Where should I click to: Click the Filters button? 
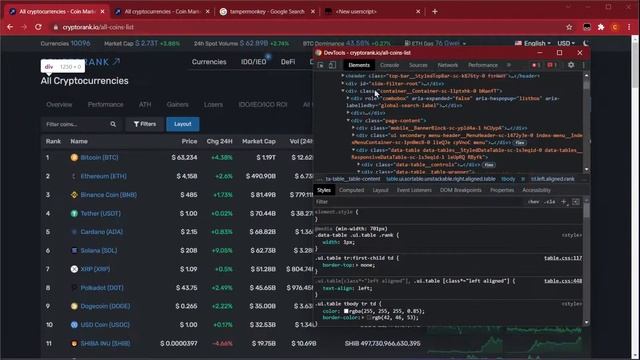pyautogui.click(x=144, y=124)
